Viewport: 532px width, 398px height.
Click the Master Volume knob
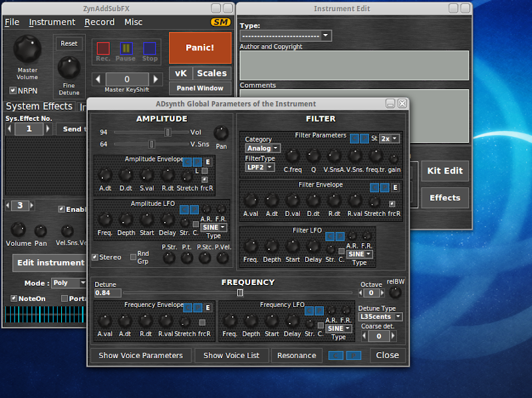pyautogui.click(x=27, y=49)
